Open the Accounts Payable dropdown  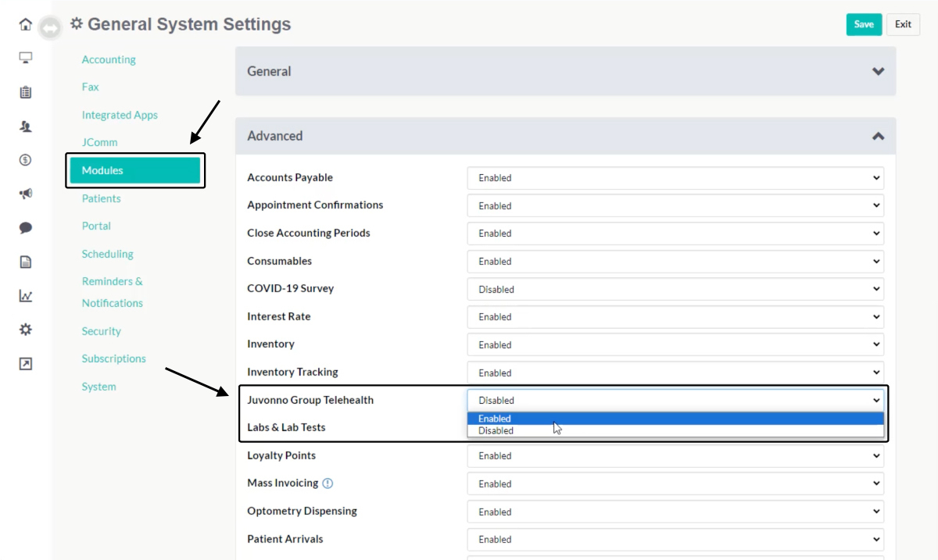(675, 178)
